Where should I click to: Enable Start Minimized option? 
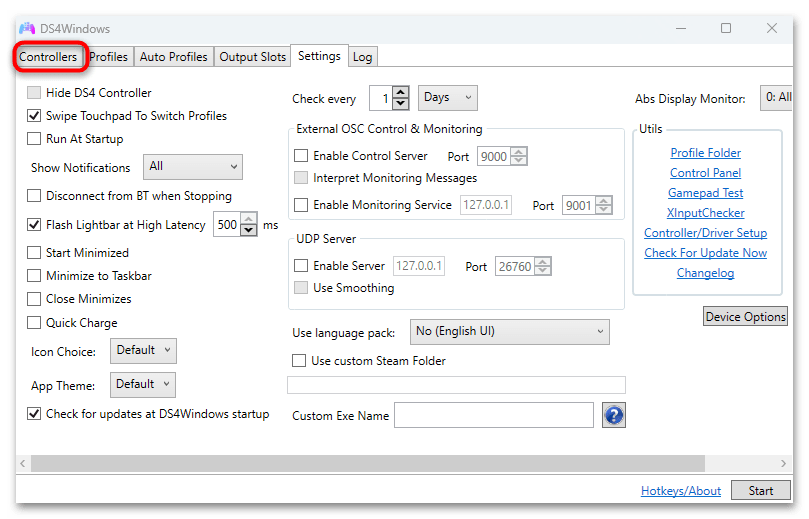34,253
